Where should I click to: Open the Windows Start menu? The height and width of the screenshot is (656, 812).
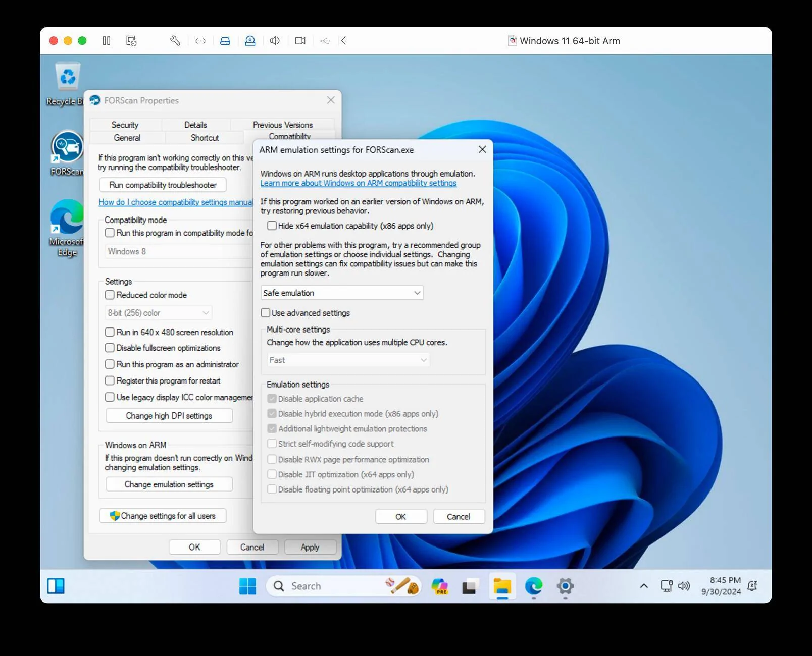247,586
